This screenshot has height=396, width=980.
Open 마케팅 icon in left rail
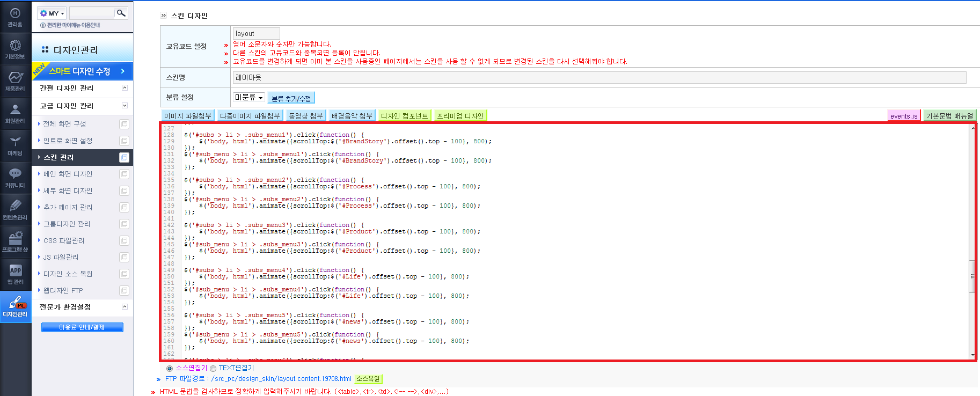pos(15,145)
